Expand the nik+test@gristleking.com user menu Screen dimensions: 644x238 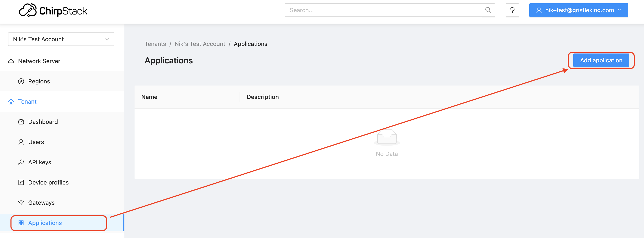tap(578, 10)
